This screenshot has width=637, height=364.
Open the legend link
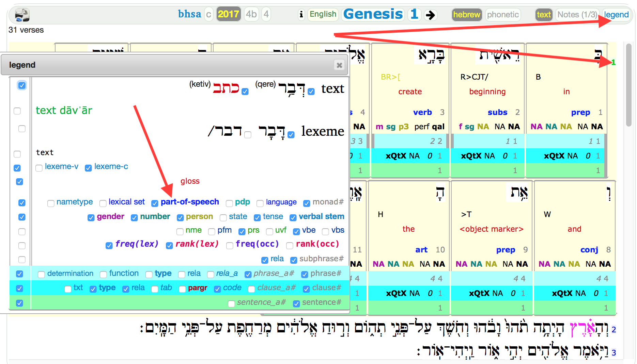coord(616,15)
